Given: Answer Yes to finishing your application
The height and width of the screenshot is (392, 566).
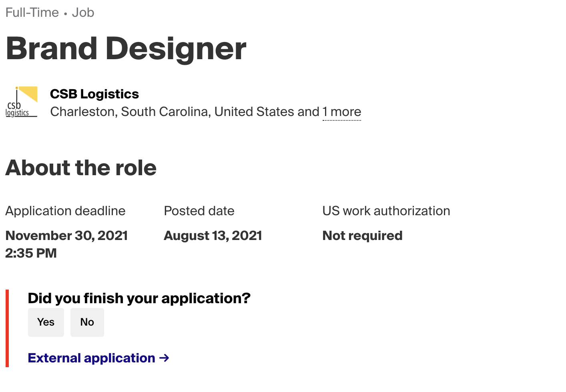Looking at the screenshot, I should (46, 322).
